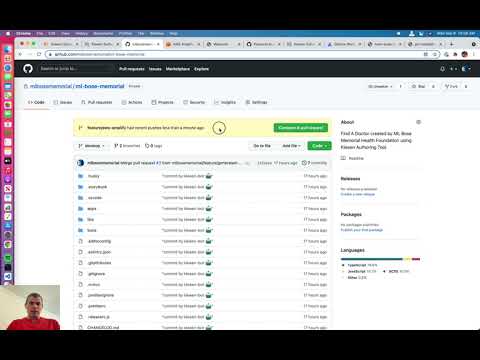The width and height of the screenshot is (480, 360).
Task: Open the .gitignore file
Action: coord(96,274)
